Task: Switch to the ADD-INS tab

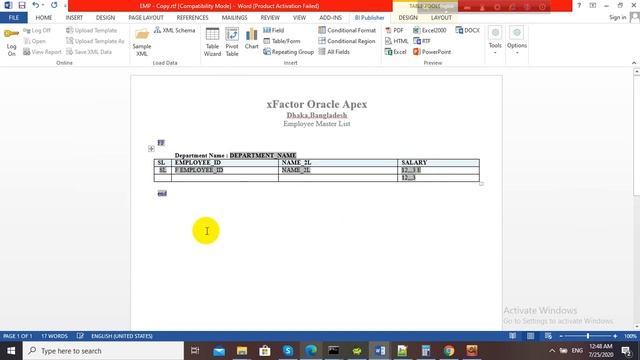Action: pos(331,18)
